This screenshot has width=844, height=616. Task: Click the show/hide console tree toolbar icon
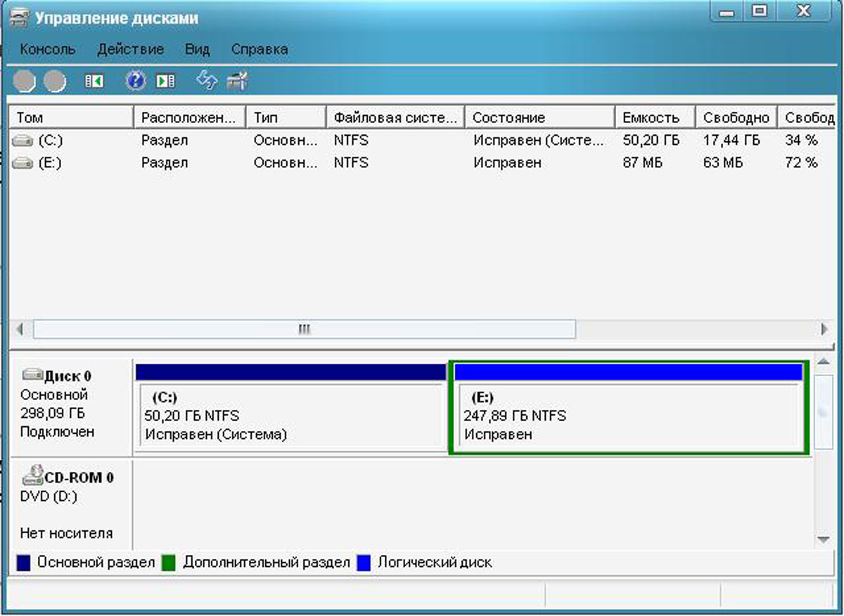click(94, 82)
